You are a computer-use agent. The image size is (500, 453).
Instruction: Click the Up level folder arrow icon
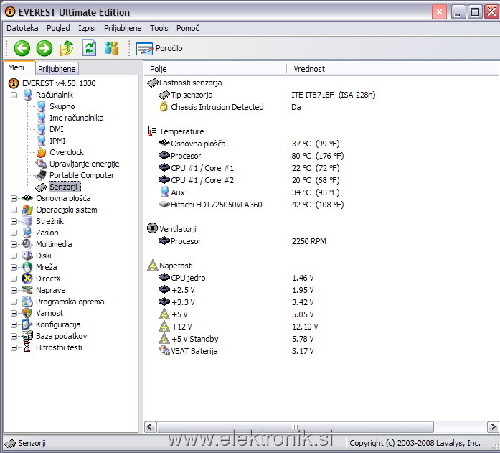coord(67,48)
